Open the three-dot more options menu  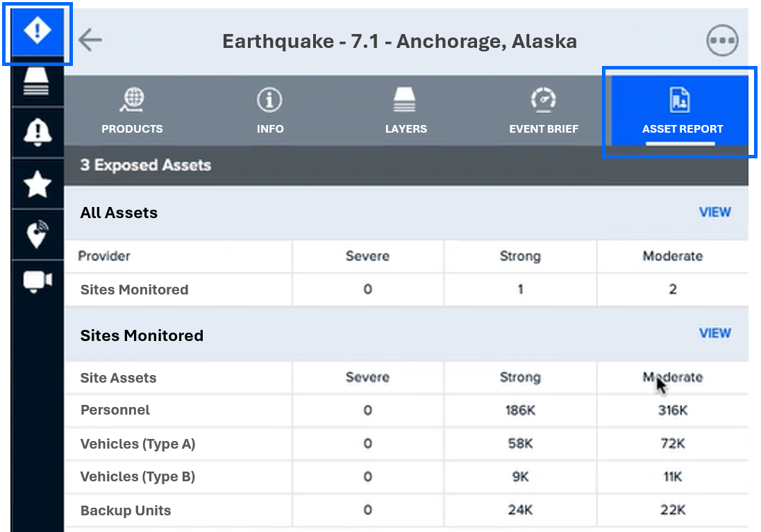coord(721,40)
